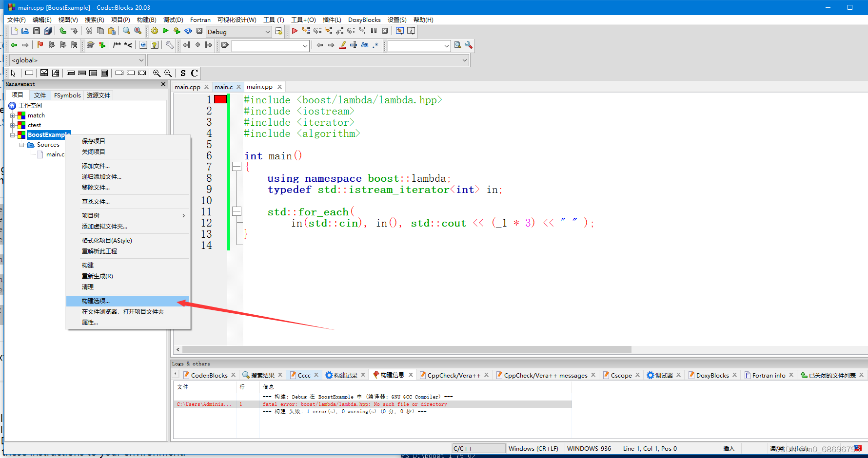Click the Rebuild icon (blue circular arrows)
The width and height of the screenshot is (868, 458).
tap(188, 31)
